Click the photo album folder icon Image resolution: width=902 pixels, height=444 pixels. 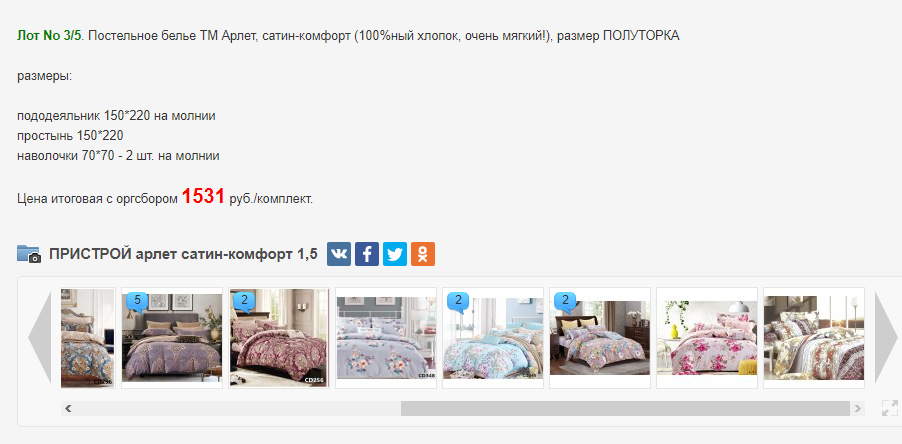click(29, 254)
